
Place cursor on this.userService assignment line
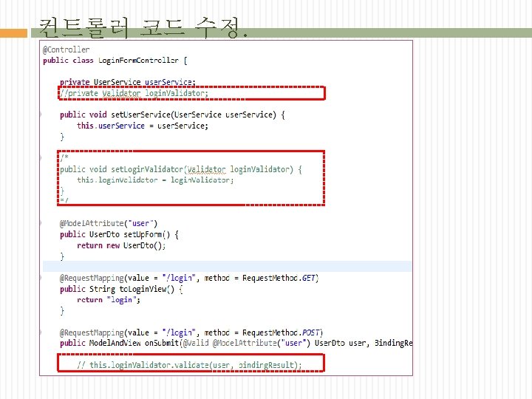pyautogui.click(x=143, y=126)
